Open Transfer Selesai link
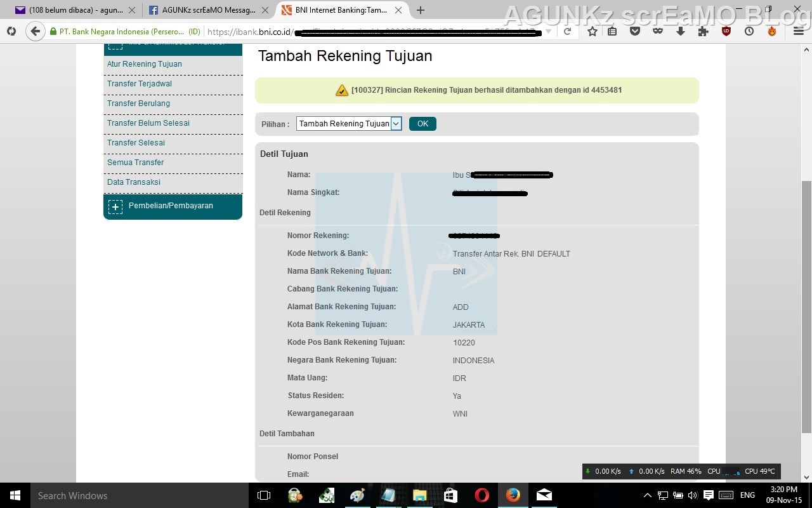This screenshot has height=508, width=812. [136, 143]
